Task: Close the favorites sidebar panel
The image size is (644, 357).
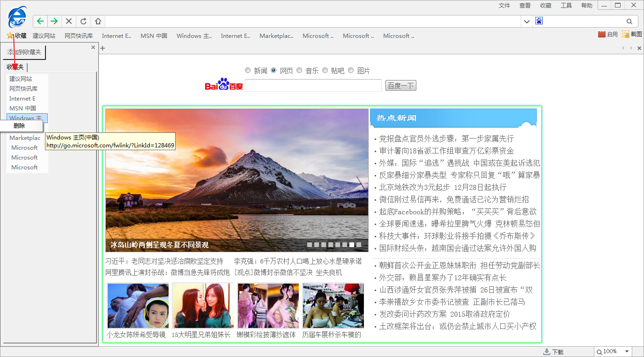Action: click(x=93, y=47)
